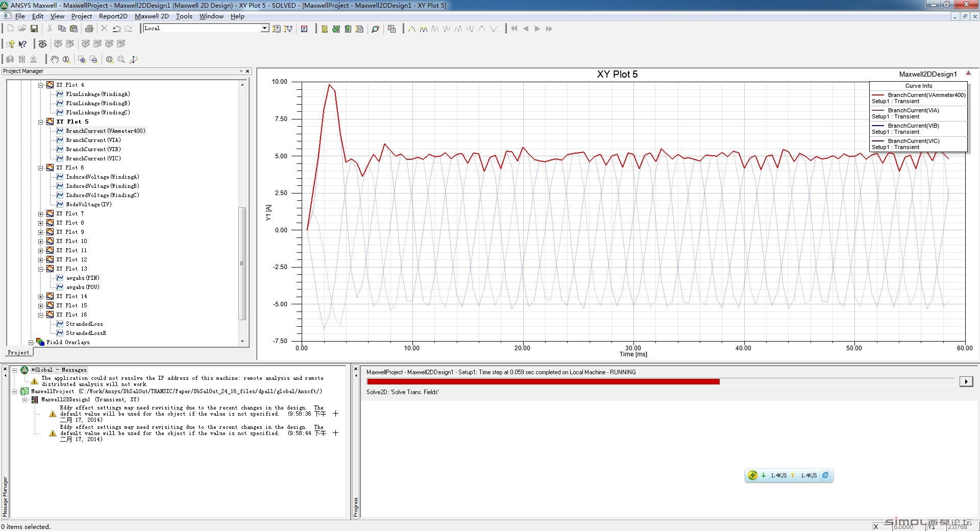This screenshot has height=531, width=980.
Task: Collapse the Maxwell2DDesign1 message node
Action: tap(24, 400)
